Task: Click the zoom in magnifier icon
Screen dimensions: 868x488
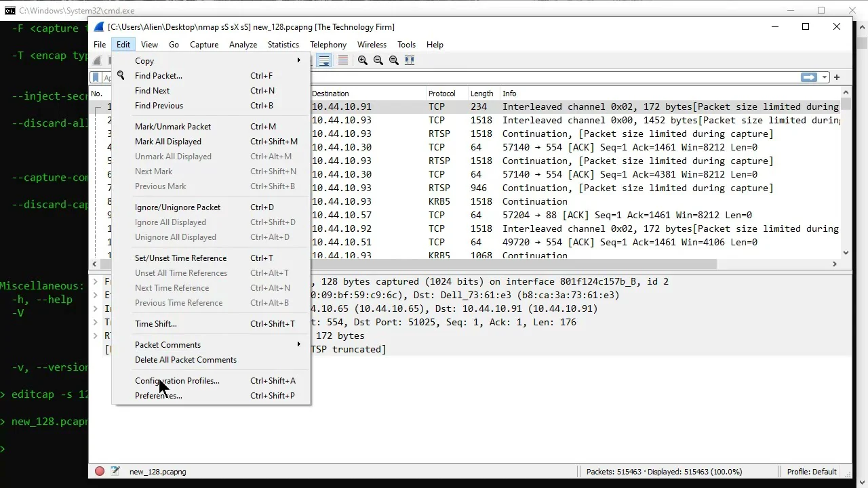Action: (x=363, y=60)
